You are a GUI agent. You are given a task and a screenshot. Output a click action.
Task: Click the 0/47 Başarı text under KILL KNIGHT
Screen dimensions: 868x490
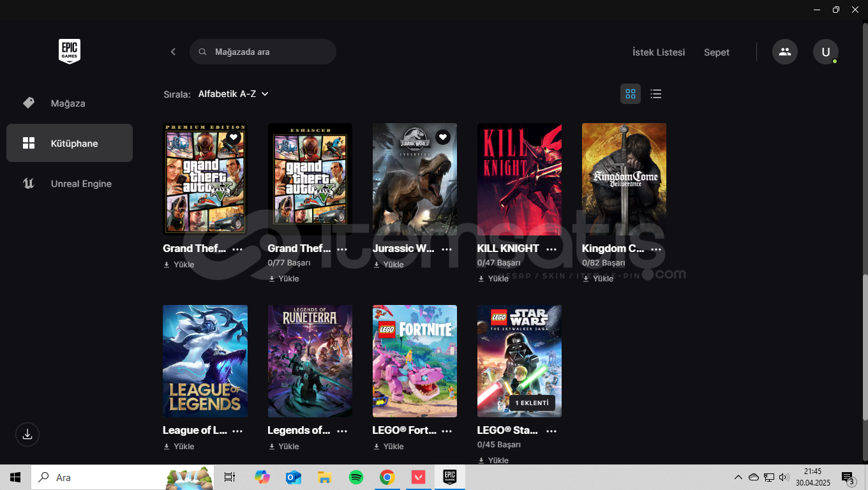tap(498, 263)
